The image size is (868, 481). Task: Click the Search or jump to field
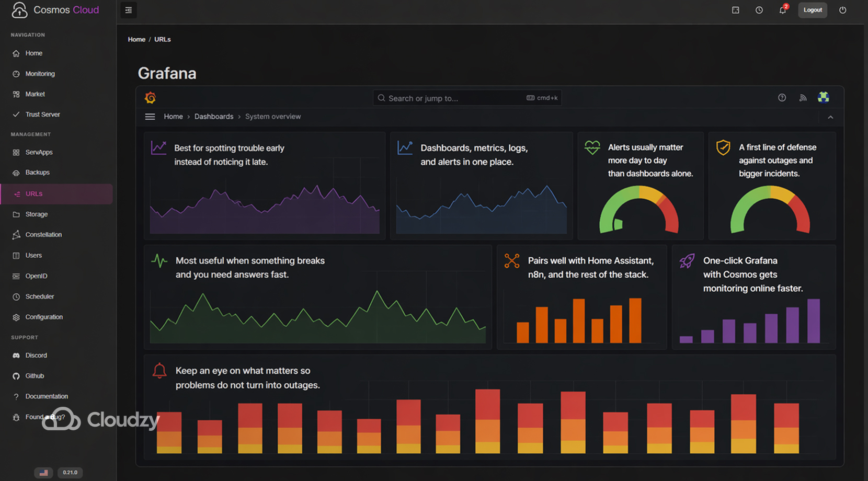coord(466,98)
